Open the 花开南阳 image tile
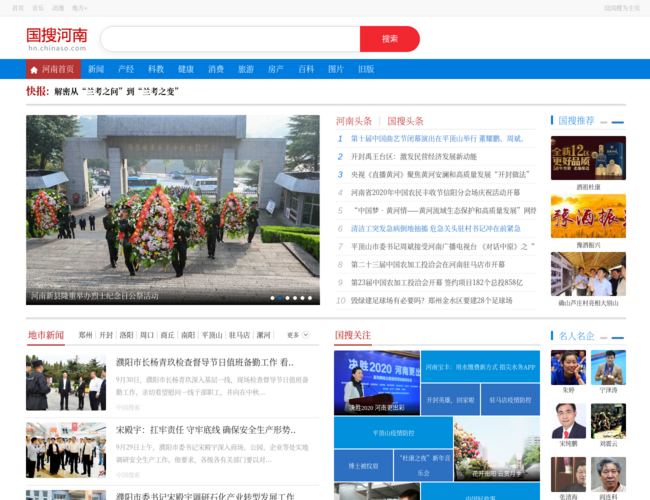 pyautogui.click(x=497, y=449)
